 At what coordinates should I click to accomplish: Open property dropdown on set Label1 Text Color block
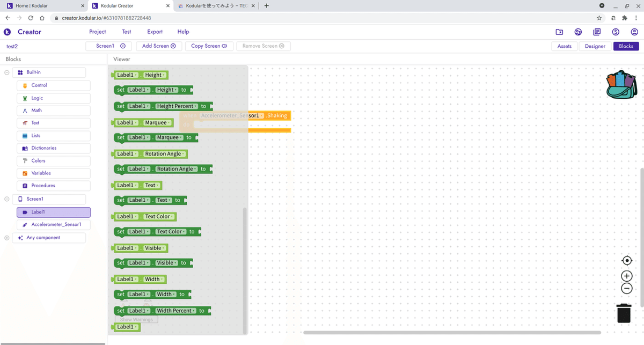[x=170, y=232]
